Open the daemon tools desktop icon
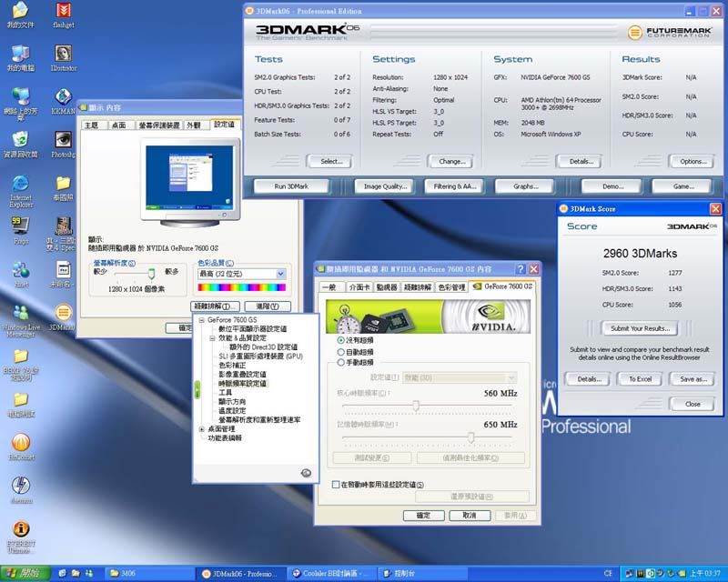Image resolution: width=728 pixels, height=582 pixels. point(20,490)
